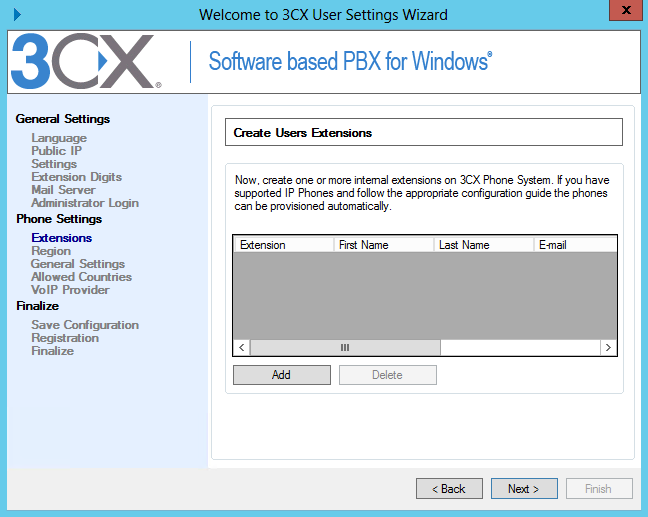Select Extensions under Phone Settings
Screen dimensions: 648x517
click(x=62, y=238)
